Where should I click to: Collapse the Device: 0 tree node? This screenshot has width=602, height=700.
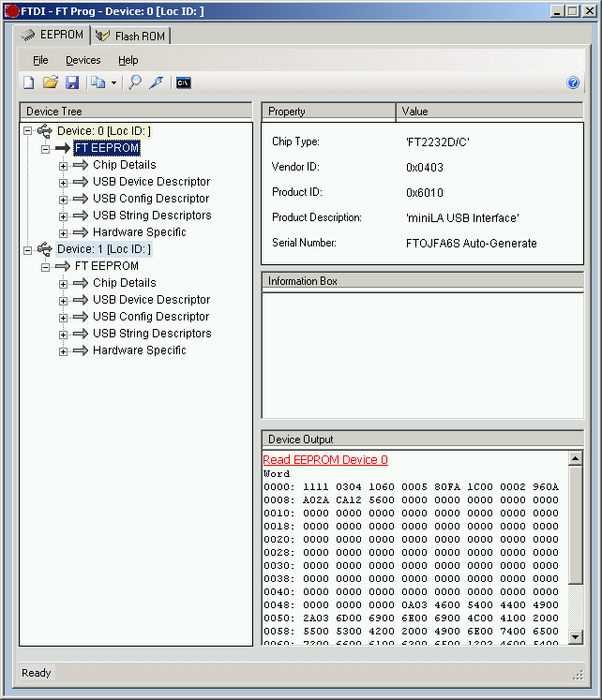28,131
